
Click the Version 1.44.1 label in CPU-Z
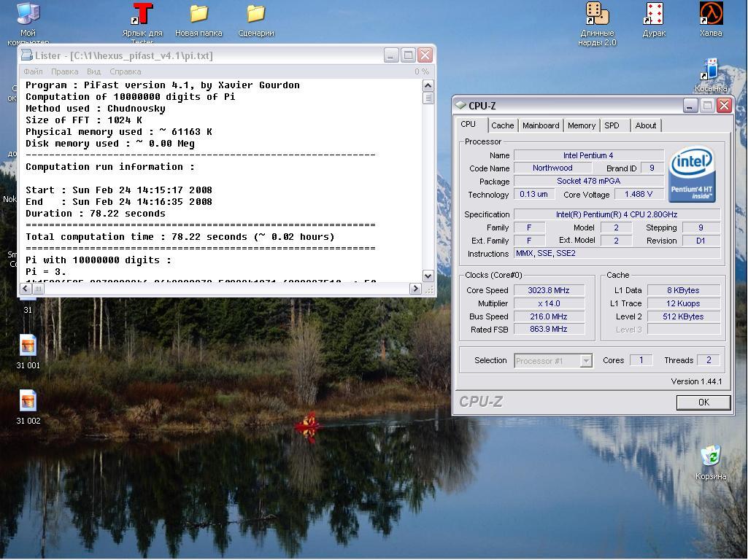coord(696,381)
